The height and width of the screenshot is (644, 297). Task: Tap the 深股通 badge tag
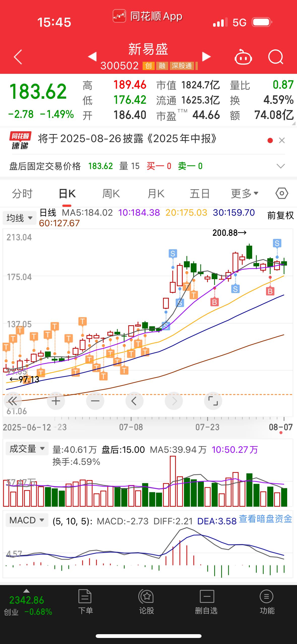click(x=182, y=66)
